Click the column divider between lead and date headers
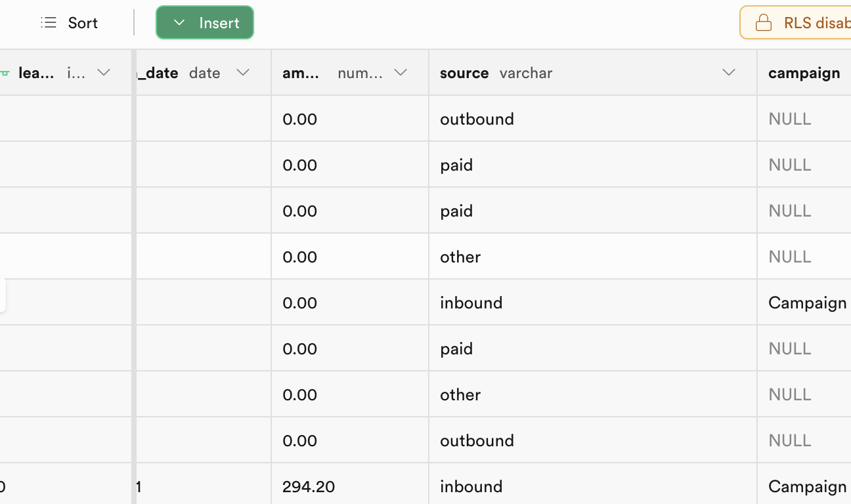This screenshot has height=504, width=851. point(134,73)
